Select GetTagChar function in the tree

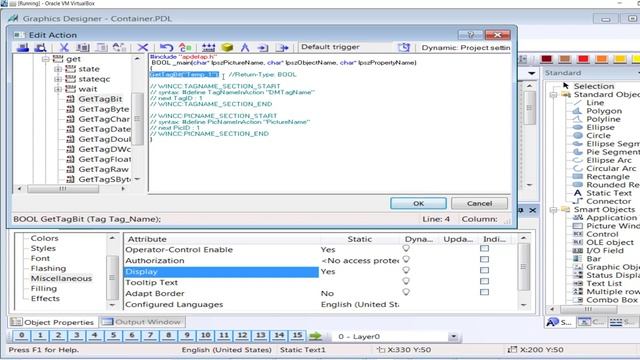pyautogui.click(x=104, y=119)
